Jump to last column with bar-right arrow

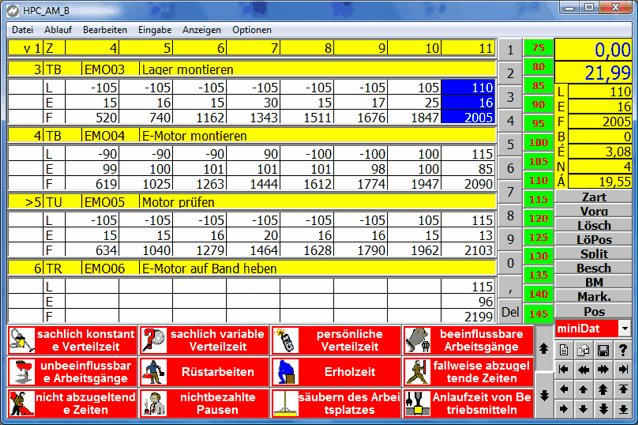tap(623, 370)
